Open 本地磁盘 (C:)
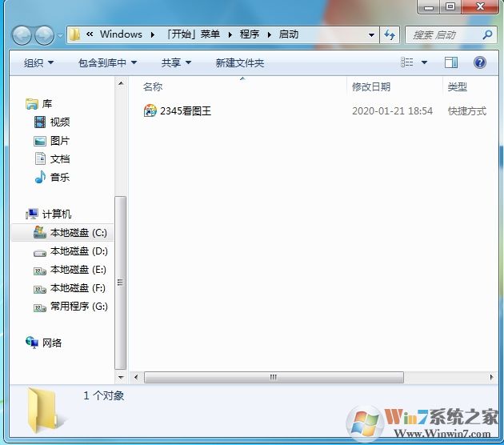 click(78, 232)
